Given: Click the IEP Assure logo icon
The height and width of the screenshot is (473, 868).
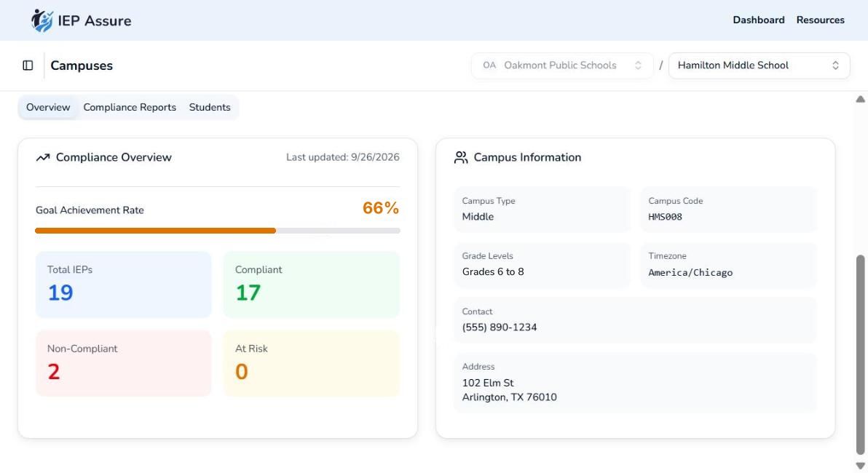Looking at the screenshot, I should coord(42,20).
